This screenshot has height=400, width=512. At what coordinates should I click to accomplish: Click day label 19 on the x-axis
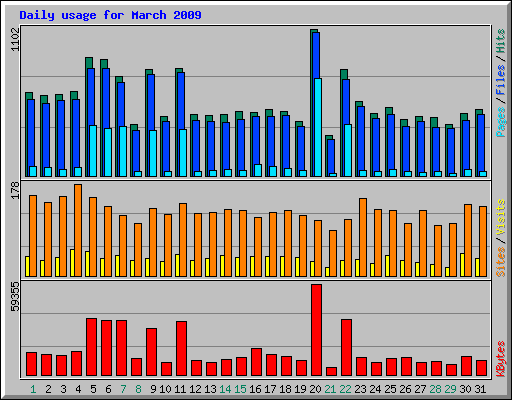tap(300, 389)
